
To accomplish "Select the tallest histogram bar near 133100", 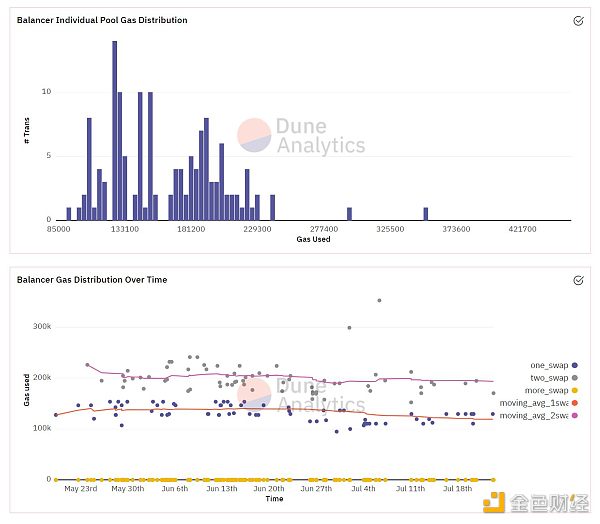I will pos(115,130).
